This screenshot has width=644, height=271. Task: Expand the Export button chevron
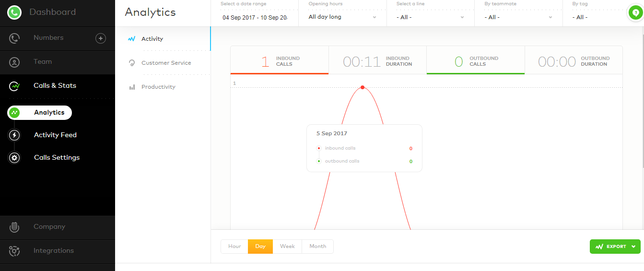[633, 247]
